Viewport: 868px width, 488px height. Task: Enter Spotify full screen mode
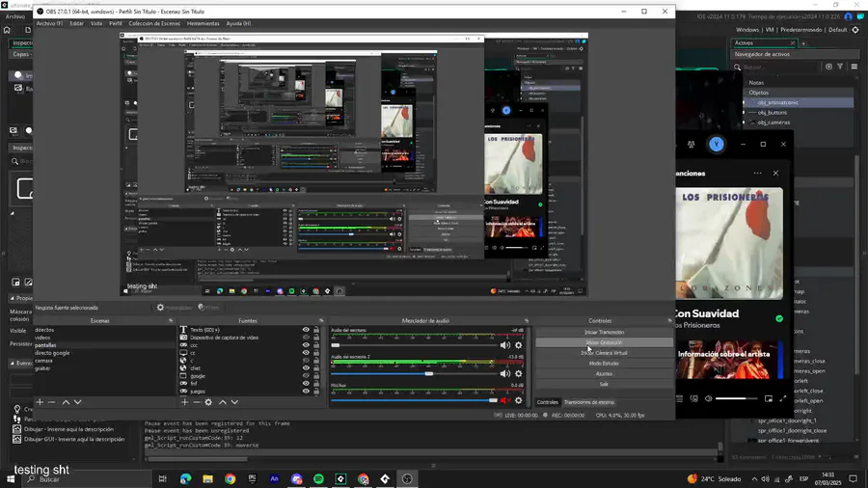click(x=783, y=398)
